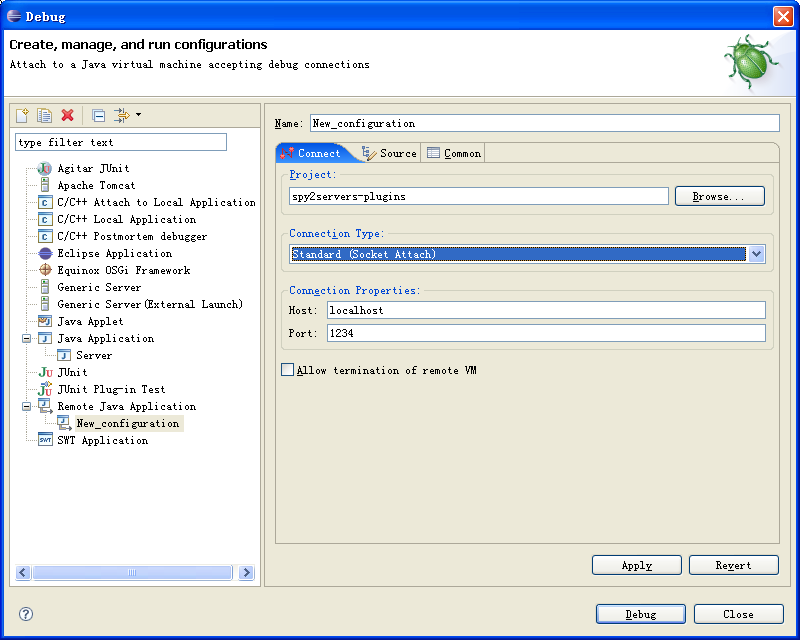Click the Collapse All toolbar icon
The image size is (800, 640).
pyautogui.click(x=98, y=116)
